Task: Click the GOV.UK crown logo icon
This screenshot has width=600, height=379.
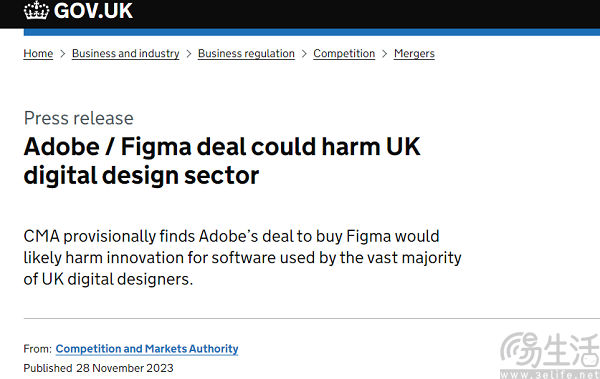Action: (x=36, y=10)
